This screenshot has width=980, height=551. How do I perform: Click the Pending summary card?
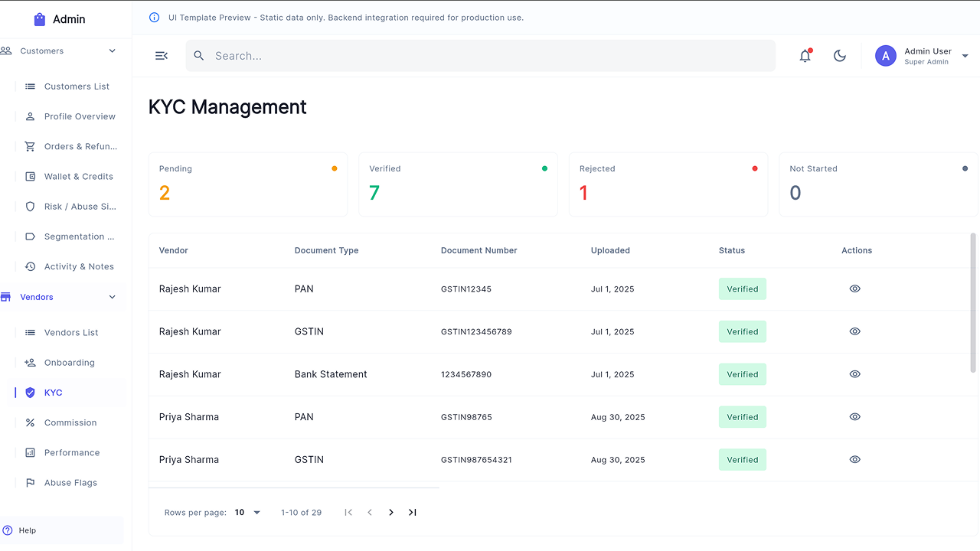pyautogui.click(x=248, y=184)
